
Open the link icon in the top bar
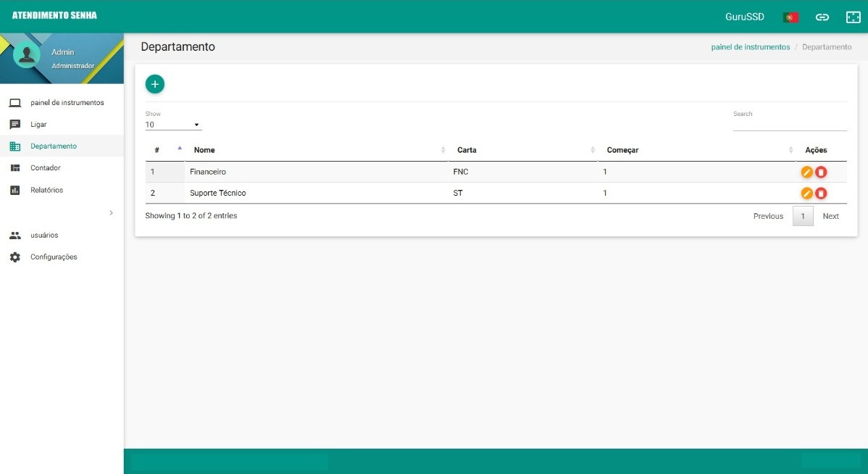[x=822, y=15]
